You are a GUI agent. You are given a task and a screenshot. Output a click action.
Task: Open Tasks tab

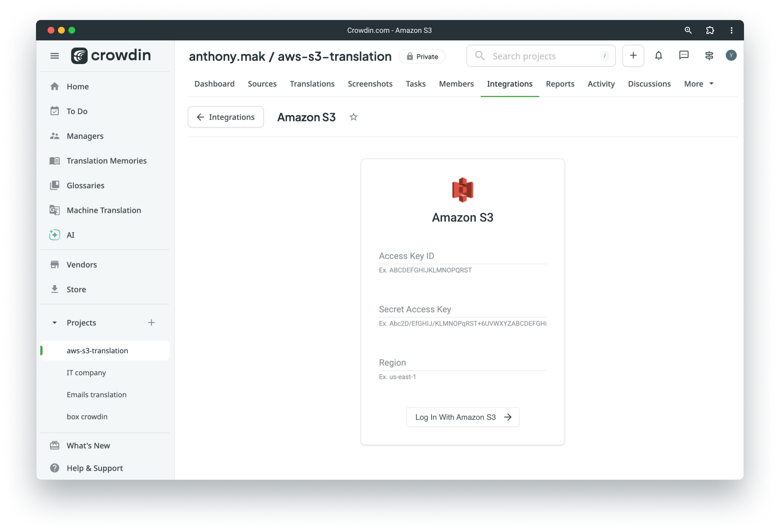(416, 84)
